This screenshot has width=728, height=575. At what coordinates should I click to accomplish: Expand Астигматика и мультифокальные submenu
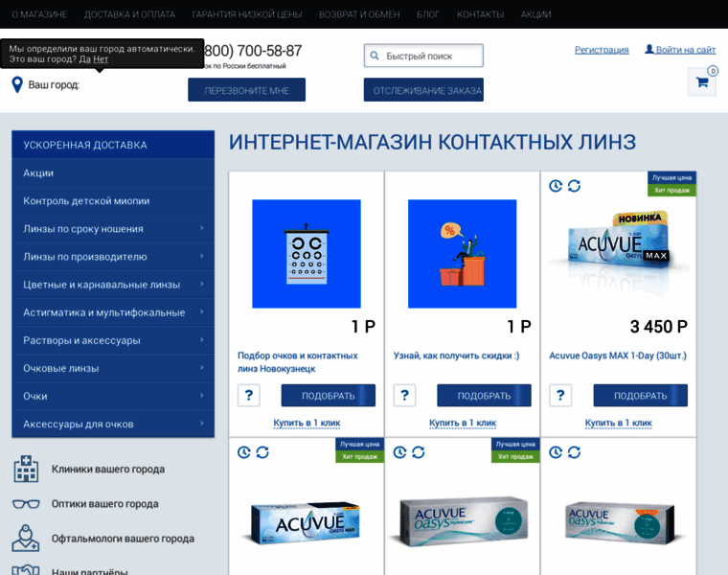202,311
